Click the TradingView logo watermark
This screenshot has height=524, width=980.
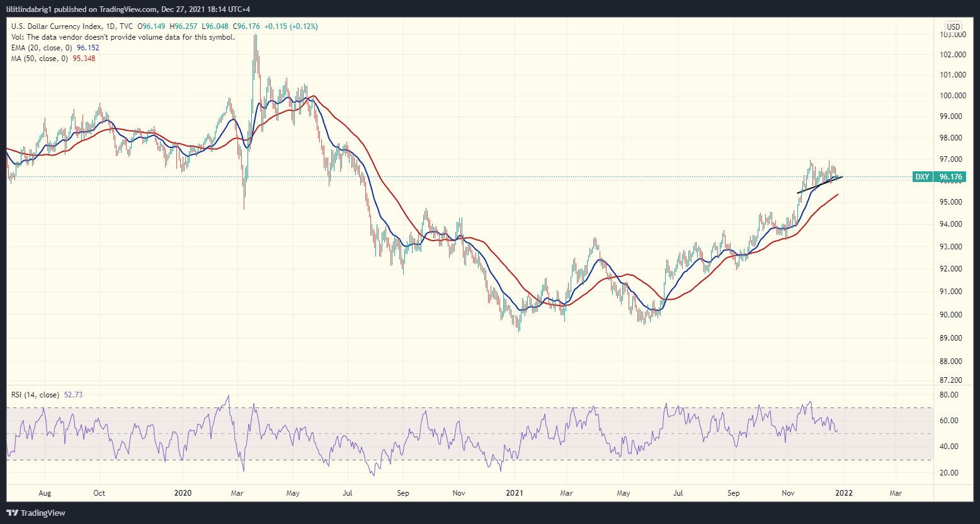click(35, 513)
